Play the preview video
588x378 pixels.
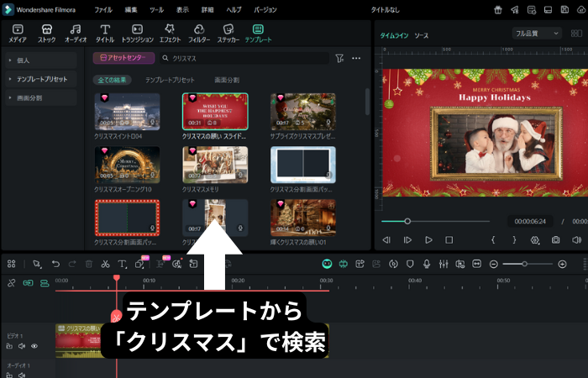point(428,240)
